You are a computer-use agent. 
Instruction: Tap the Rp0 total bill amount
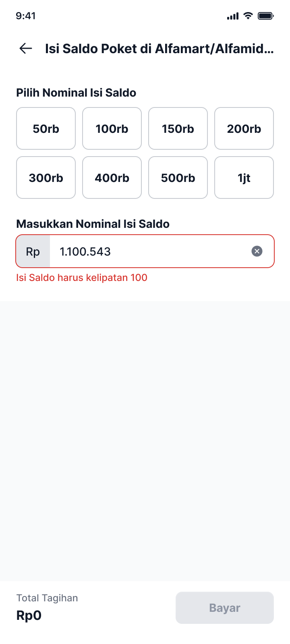pyautogui.click(x=29, y=615)
